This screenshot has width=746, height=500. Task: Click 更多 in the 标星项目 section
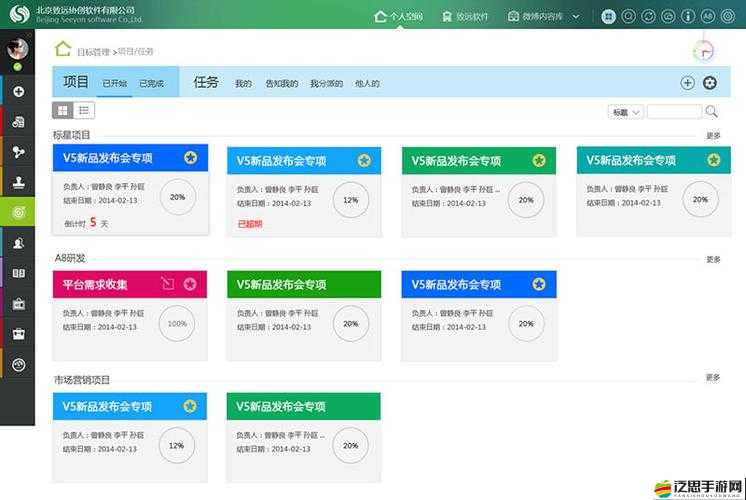[713, 136]
